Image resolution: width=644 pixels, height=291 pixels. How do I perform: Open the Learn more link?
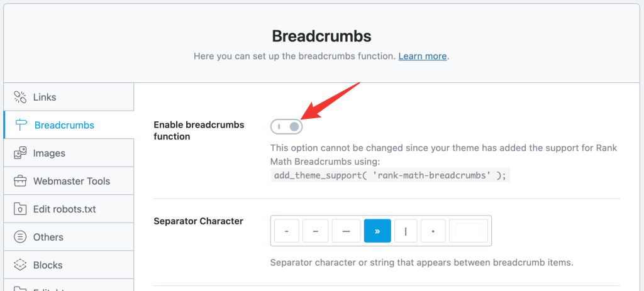click(422, 56)
